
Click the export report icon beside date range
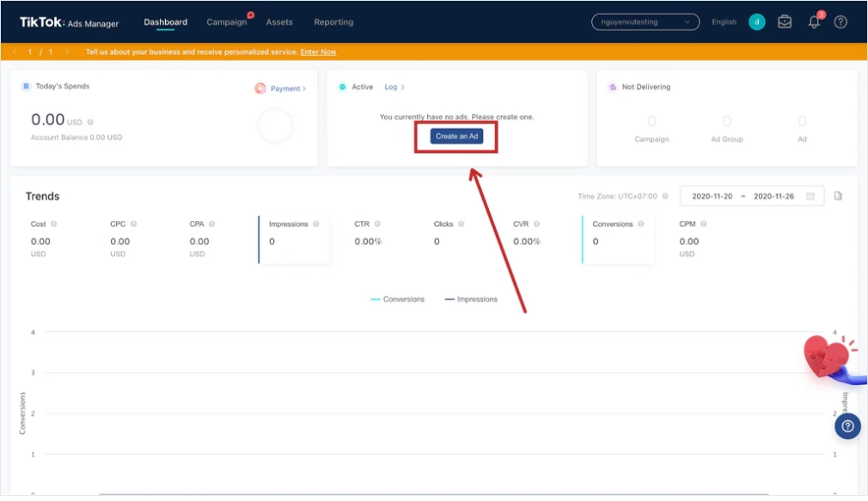(839, 196)
